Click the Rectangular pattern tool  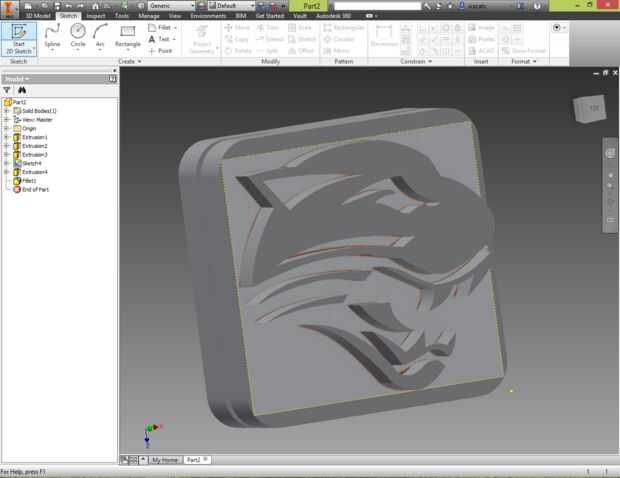[344, 27]
